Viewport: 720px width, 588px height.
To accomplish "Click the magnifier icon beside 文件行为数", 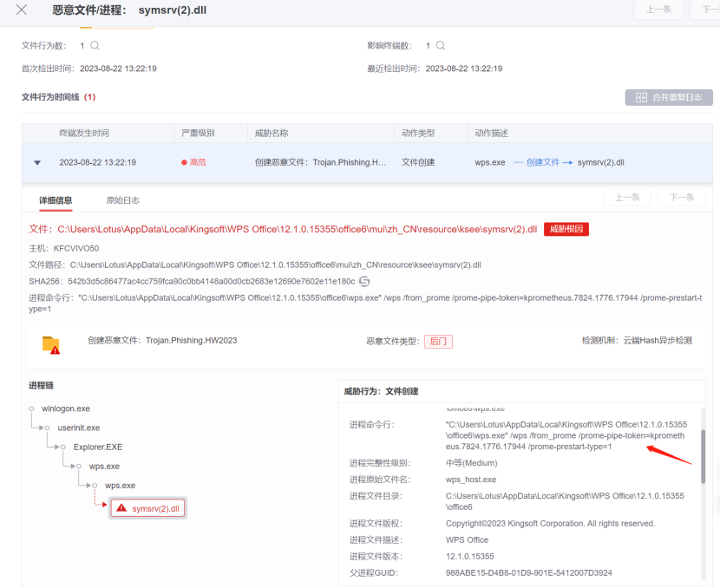I will [95, 46].
